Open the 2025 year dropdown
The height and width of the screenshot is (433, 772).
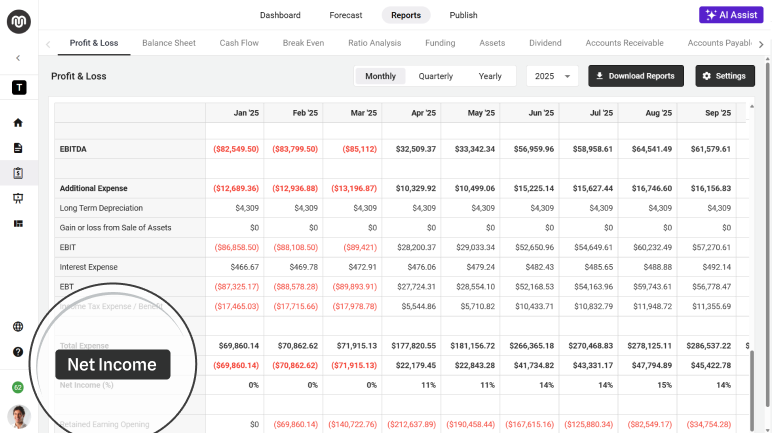click(x=552, y=76)
